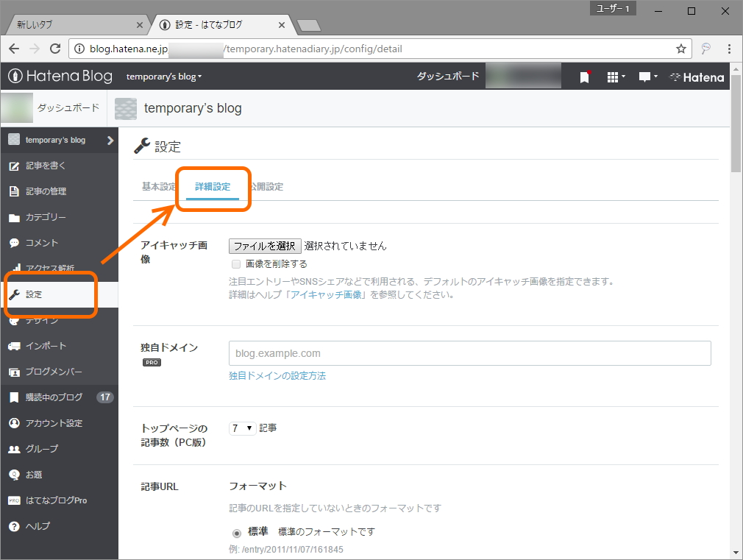Viewport: 743px width, 560px height.
Task: Open the notifications speech bubble in the header
Action: click(x=644, y=76)
